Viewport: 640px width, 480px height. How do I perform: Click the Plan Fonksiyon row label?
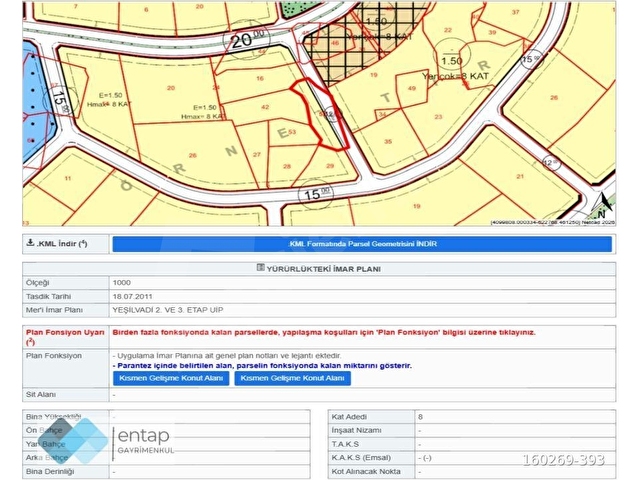click(x=54, y=356)
